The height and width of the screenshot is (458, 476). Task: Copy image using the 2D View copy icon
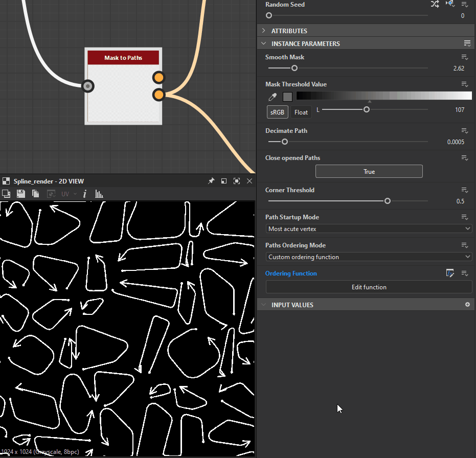tap(35, 194)
